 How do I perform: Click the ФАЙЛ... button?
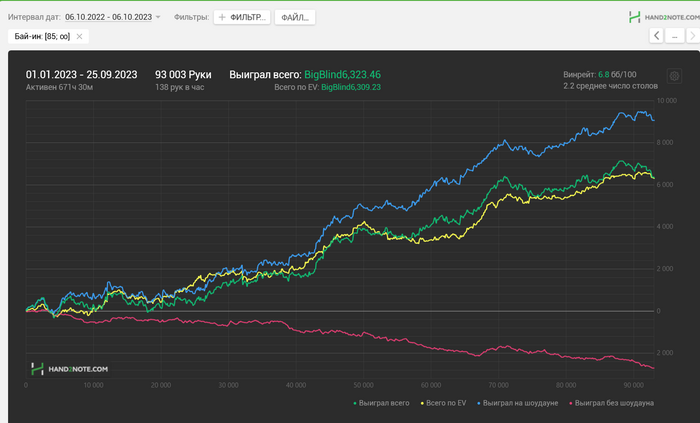(295, 17)
